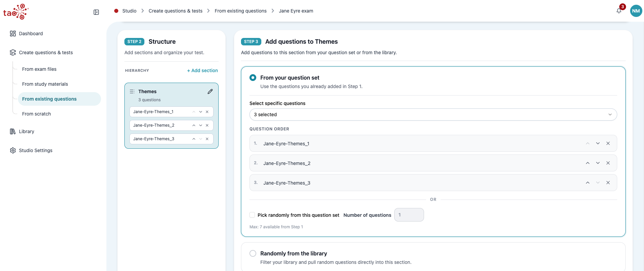The image size is (644, 271).
Task: Collapse the sidebar panel icon
Action: point(96,12)
